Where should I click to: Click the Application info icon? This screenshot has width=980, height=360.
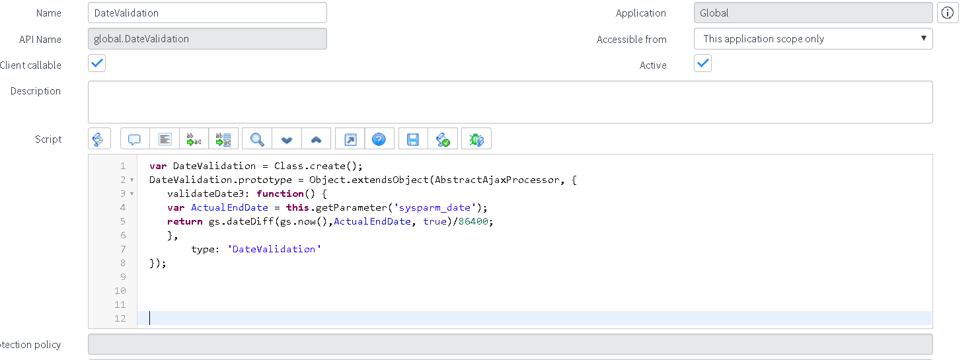(948, 13)
